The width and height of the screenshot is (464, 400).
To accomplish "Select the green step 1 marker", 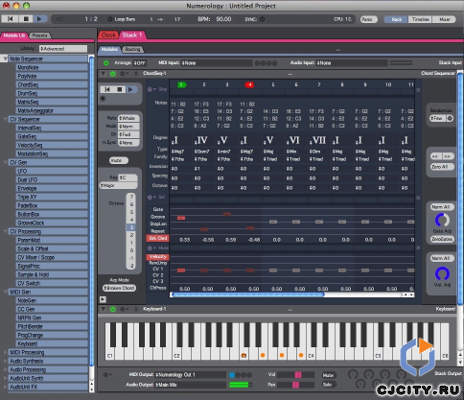I will (181, 85).
